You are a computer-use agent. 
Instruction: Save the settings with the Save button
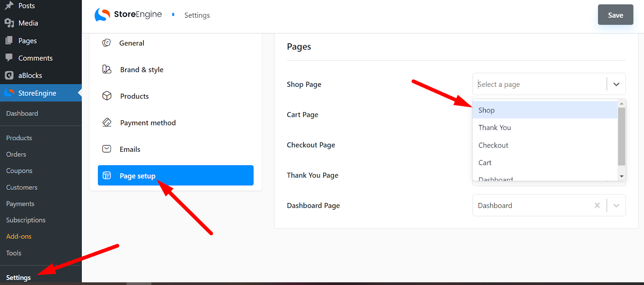[615, 15]
